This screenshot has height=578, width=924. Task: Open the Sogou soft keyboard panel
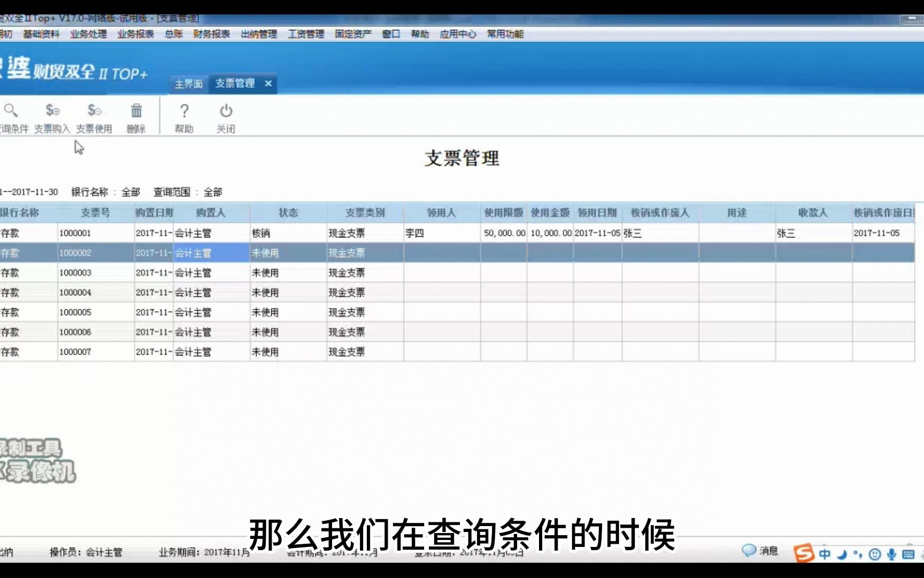pos(907,553)
